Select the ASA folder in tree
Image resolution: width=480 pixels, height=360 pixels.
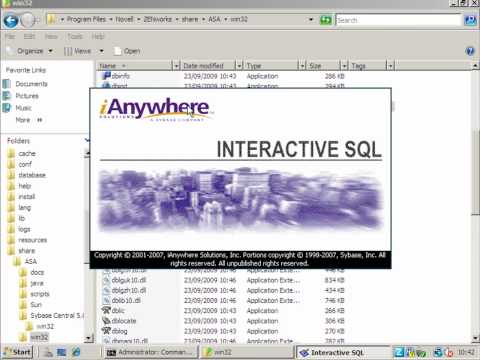pyautogui.click(x=30, y=262)
